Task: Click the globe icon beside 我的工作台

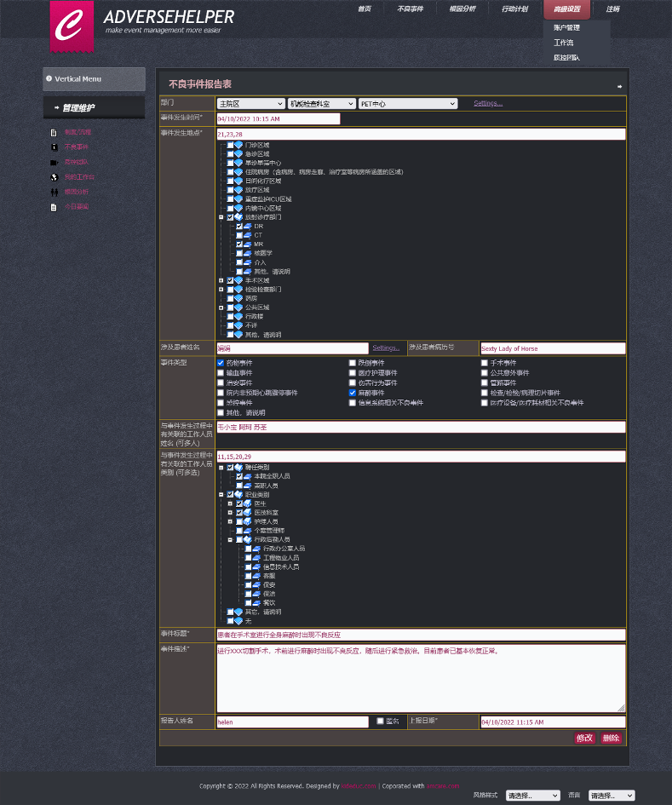Action: click(x=54, y=177)
